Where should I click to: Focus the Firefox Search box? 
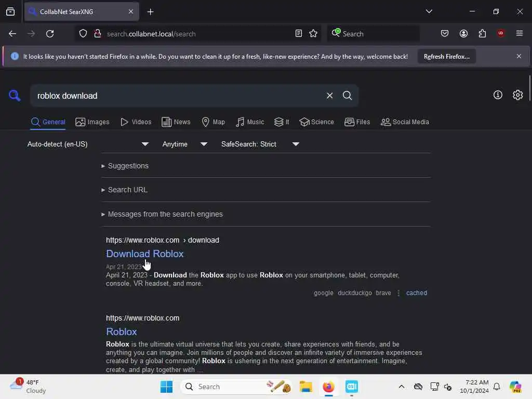click(373, 34)
